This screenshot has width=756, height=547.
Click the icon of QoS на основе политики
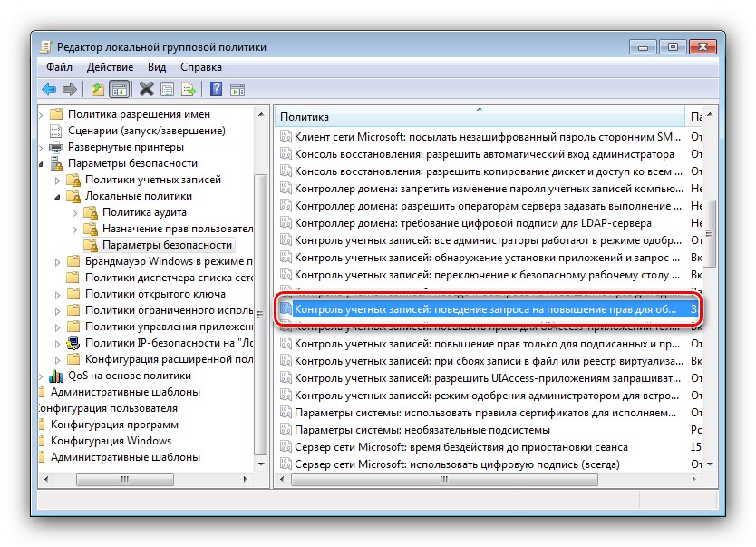(x=56, y=376)
